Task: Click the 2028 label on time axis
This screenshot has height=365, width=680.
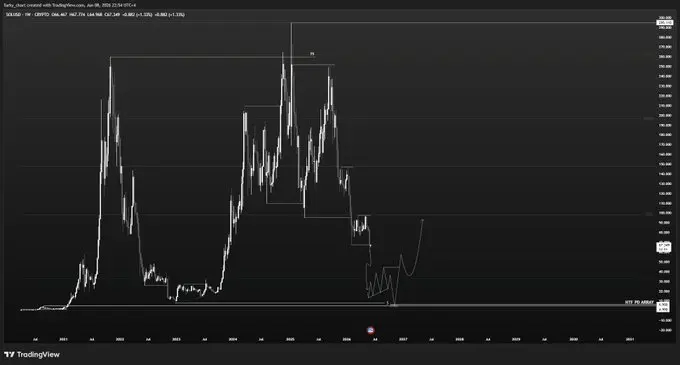Action: [460, 339]
